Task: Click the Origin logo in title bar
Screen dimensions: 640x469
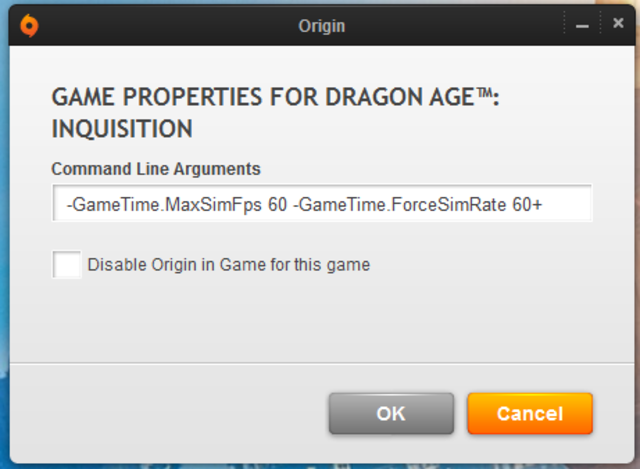Action: tap(30, 24)
